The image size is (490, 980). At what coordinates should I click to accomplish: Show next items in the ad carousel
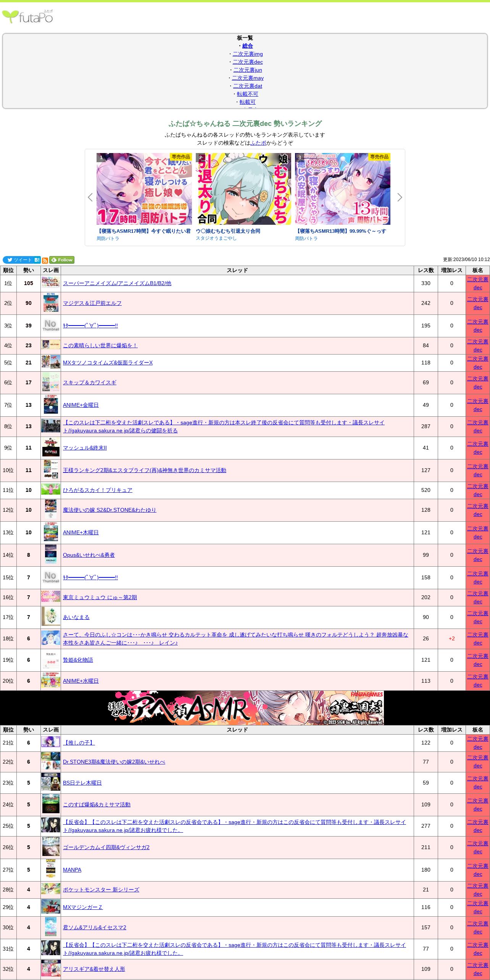coord(400,197)
